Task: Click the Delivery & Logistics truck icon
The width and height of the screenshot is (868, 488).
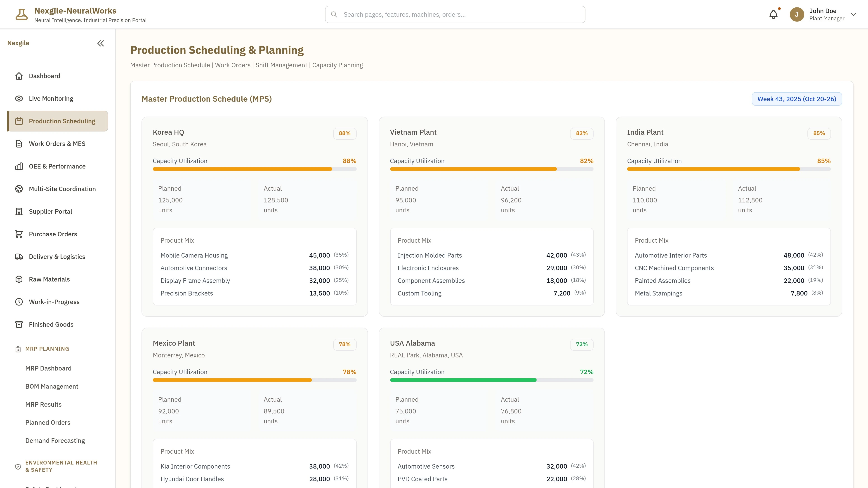Action: [x=19, y=256]
